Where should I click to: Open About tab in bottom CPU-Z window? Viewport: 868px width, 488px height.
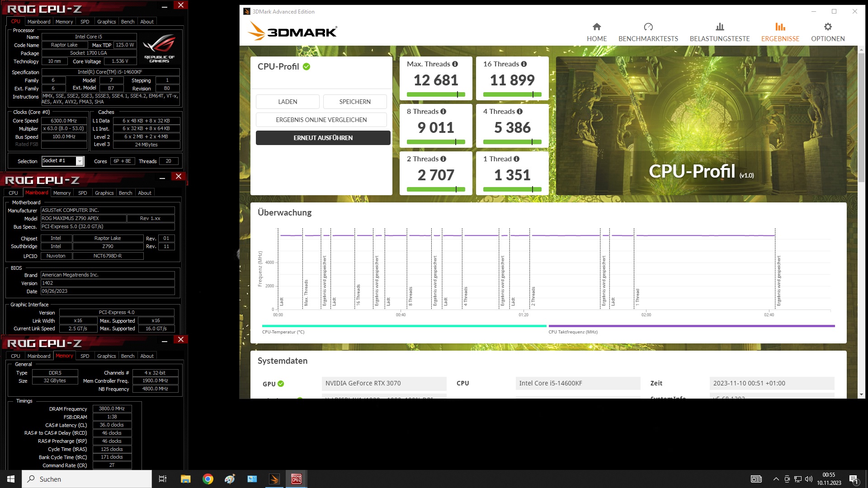(x=147, y=356)
